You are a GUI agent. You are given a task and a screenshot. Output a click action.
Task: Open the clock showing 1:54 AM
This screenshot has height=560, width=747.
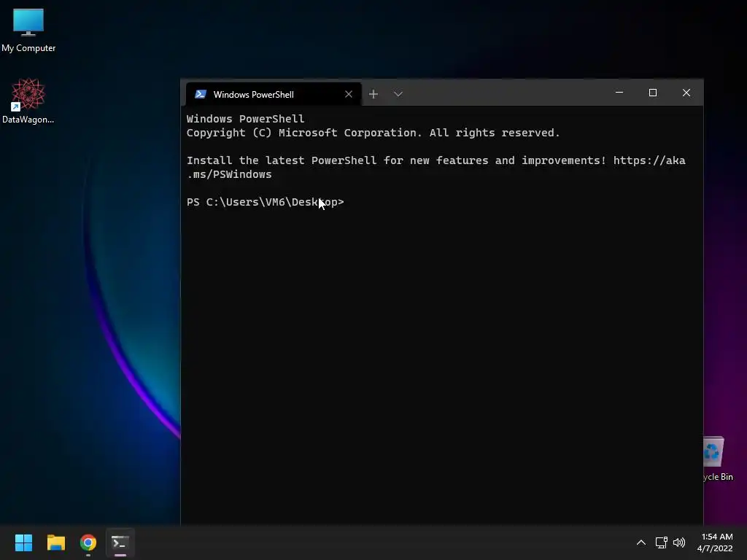[x=715, y=542]
